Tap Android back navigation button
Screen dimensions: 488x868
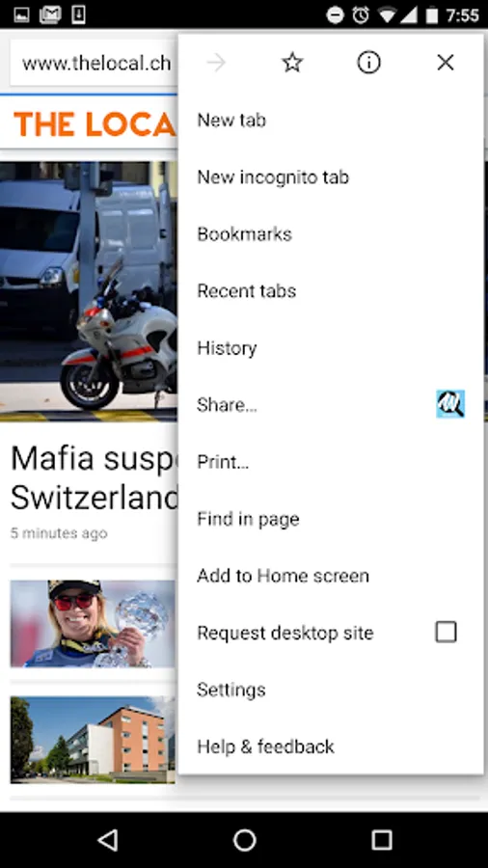coord(108,840)
